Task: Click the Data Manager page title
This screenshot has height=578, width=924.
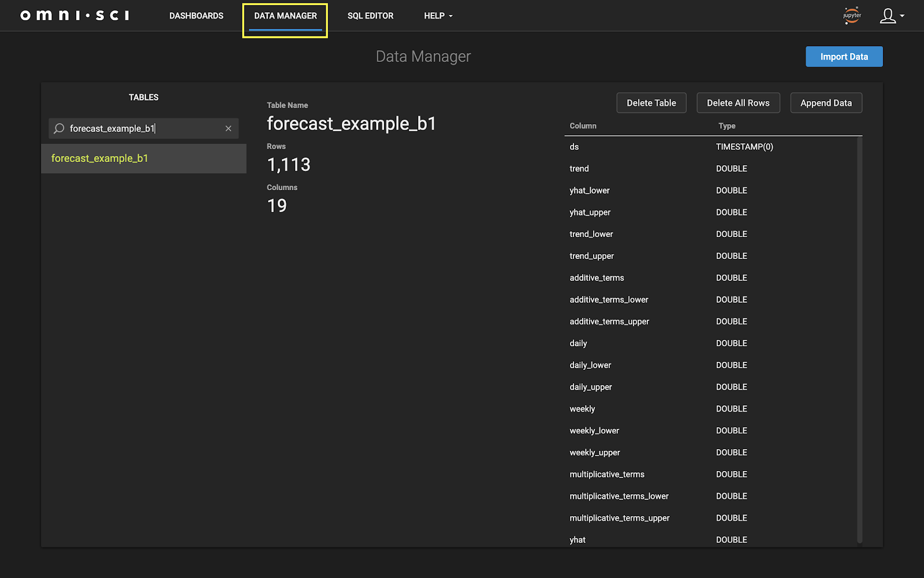Action: coord(423,57)
